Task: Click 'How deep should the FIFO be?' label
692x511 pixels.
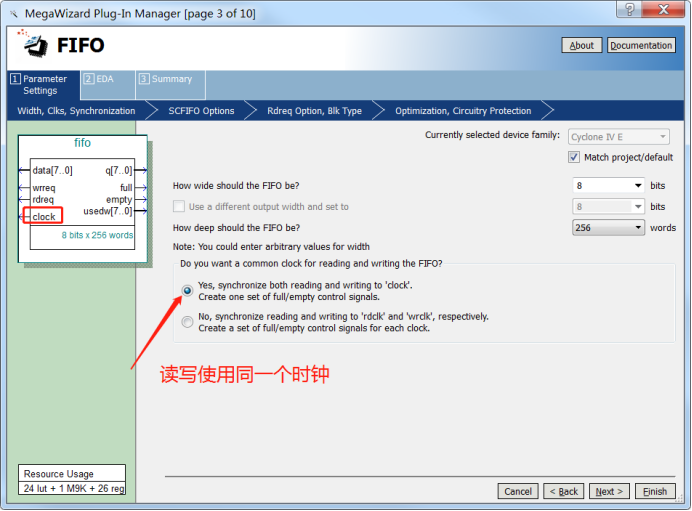Action: coord(236,228)
